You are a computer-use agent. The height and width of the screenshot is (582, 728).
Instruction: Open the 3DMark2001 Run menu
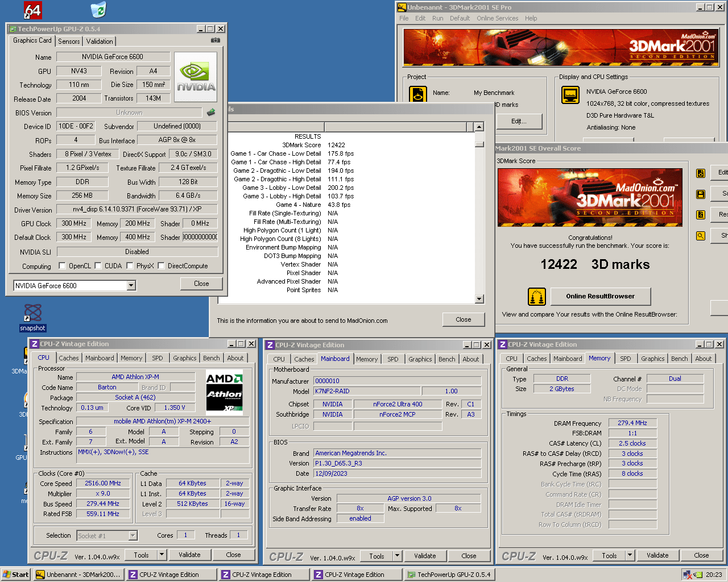tap(437, 18)
